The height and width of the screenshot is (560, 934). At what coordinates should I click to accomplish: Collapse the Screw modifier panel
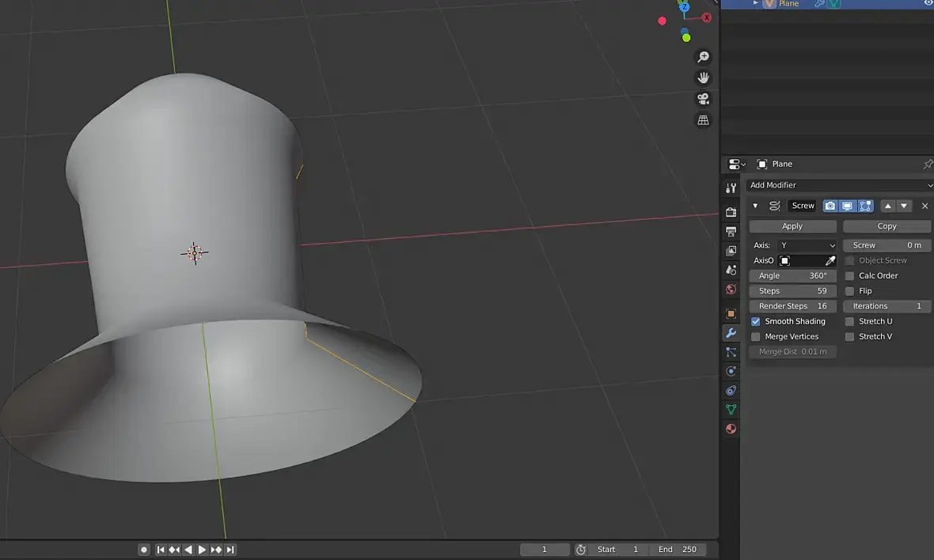(x=755, y=206)
